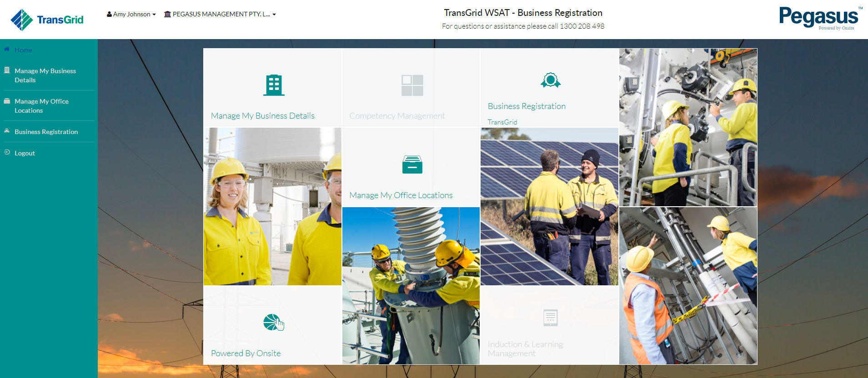Click the TransGrid WSAT - Business Registration title
This screenshot has width=868, height=378.
(523, 13)
